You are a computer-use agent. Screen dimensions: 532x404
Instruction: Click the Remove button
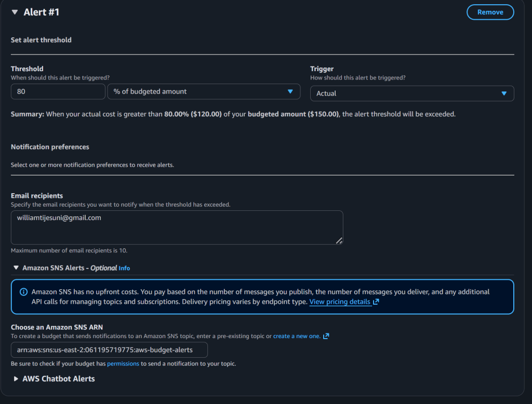[490, 12]
